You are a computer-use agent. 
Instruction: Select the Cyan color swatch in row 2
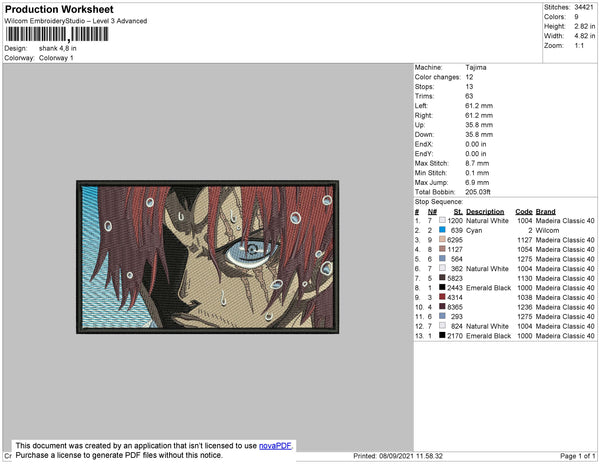(442, 230)
